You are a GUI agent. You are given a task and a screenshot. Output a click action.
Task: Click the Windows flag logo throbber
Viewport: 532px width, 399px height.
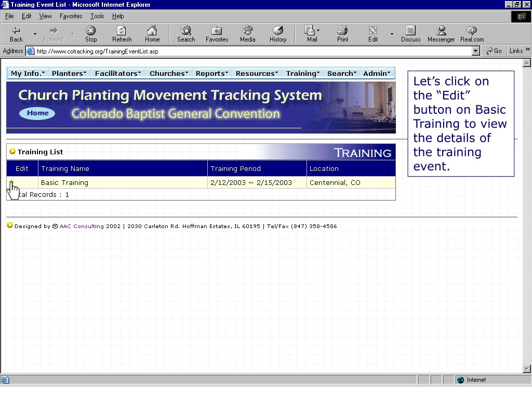coord(521,16)
